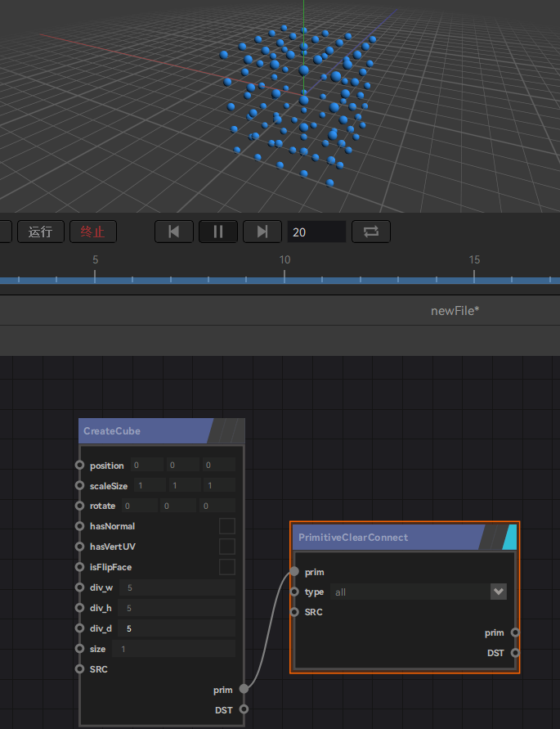Step to the next frame
560x729 pixels.
click(x=262, y=232)
